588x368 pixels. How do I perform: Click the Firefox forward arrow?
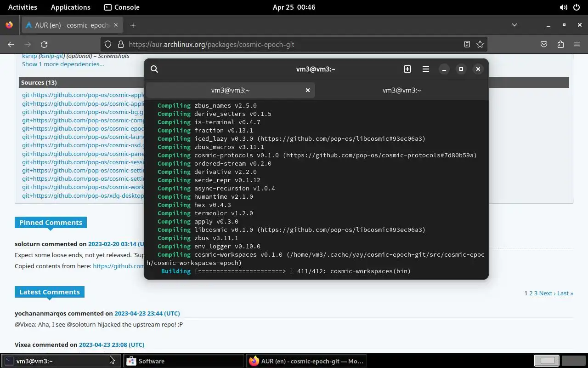28,44
